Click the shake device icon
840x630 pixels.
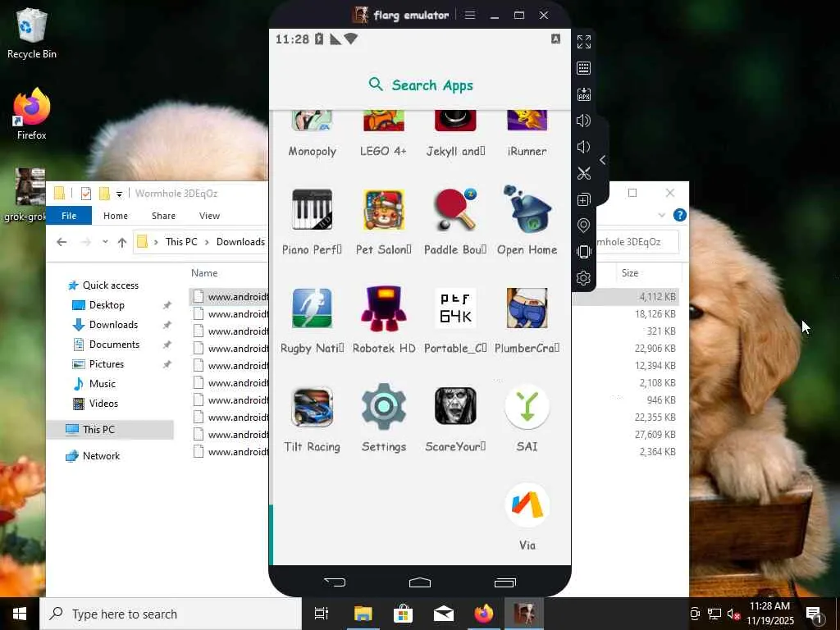[584, 252]
